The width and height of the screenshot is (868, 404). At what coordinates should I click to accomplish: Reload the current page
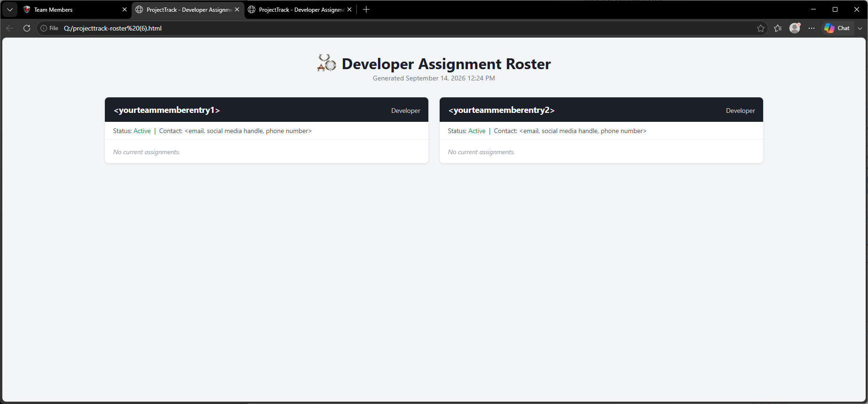27,28
